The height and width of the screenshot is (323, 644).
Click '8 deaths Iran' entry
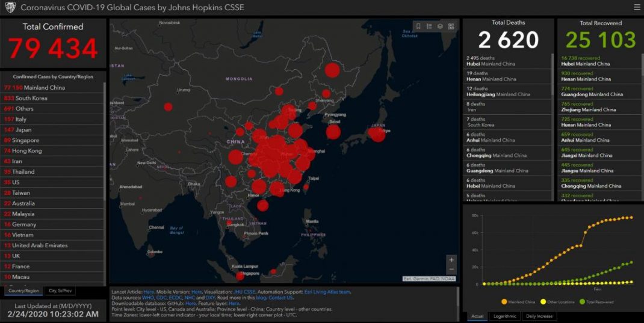[507, 106]
